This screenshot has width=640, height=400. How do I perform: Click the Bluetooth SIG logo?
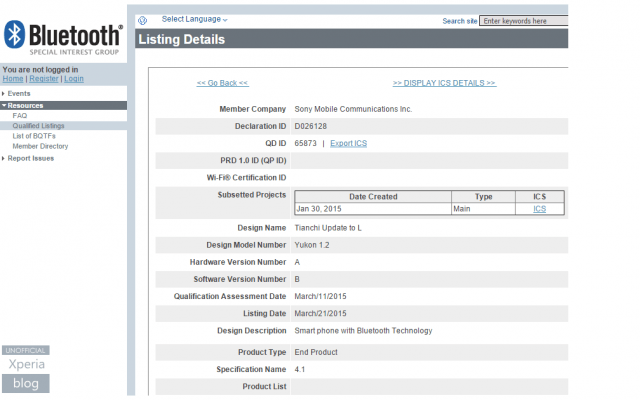click(63, 38)
